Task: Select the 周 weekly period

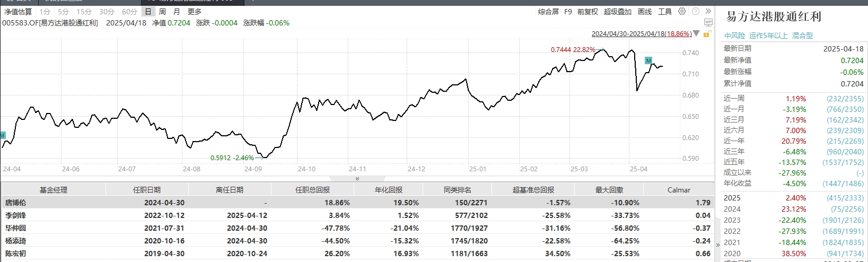Action: (x=162, y=12)
